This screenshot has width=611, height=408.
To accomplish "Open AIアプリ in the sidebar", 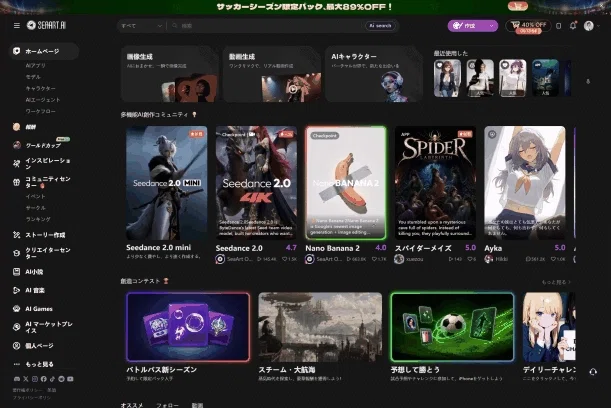I will (x=36, y=65).
